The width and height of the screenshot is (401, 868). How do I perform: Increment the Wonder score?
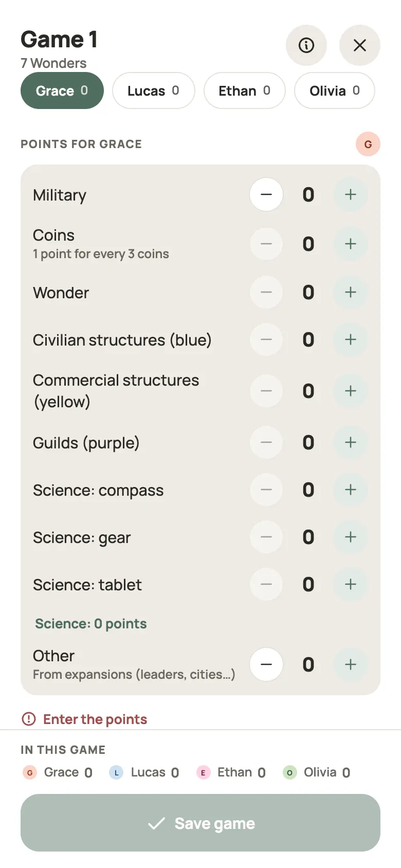351,292
